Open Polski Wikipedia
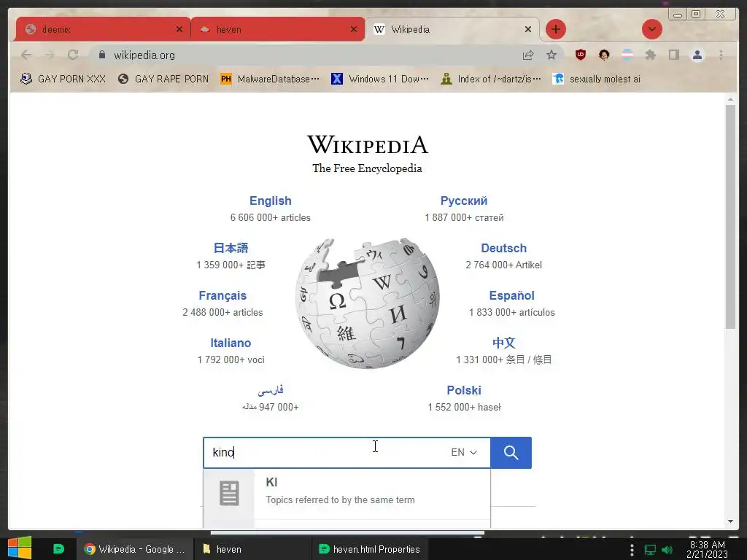Viewport: 747px width, 560px height. click(x=463, y=390)
